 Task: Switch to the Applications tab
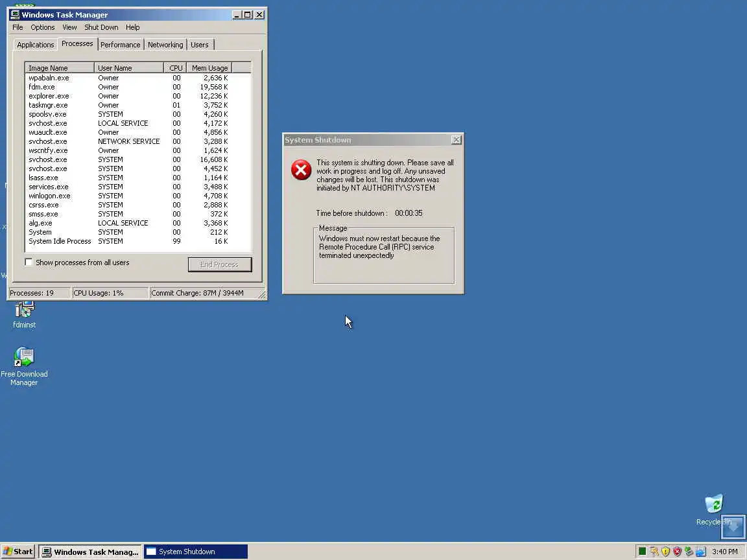(35, 45)
